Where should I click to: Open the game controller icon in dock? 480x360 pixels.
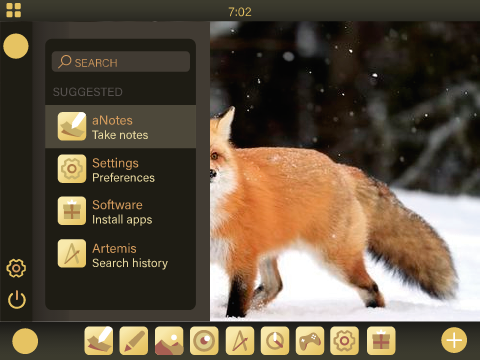pyautogui.click(x=310, y=341)
